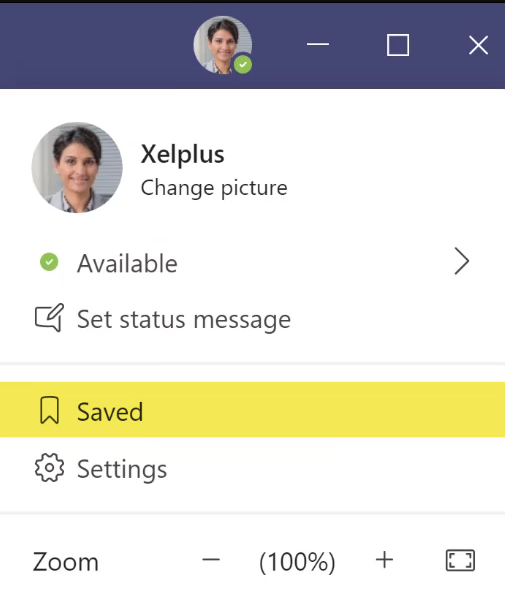The image size is (505, 602).
Task: Maximize the Teams window
Action: point(398,45)
